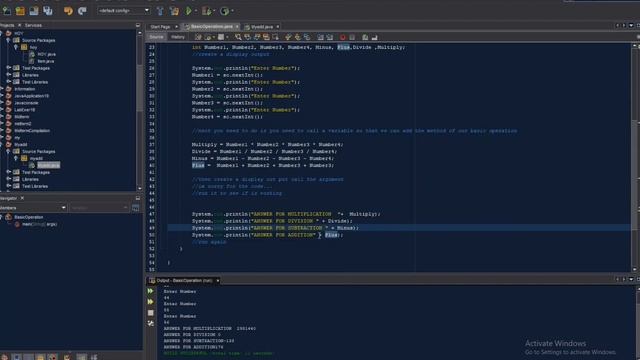Close the Start Page tab

click(176, 27)
